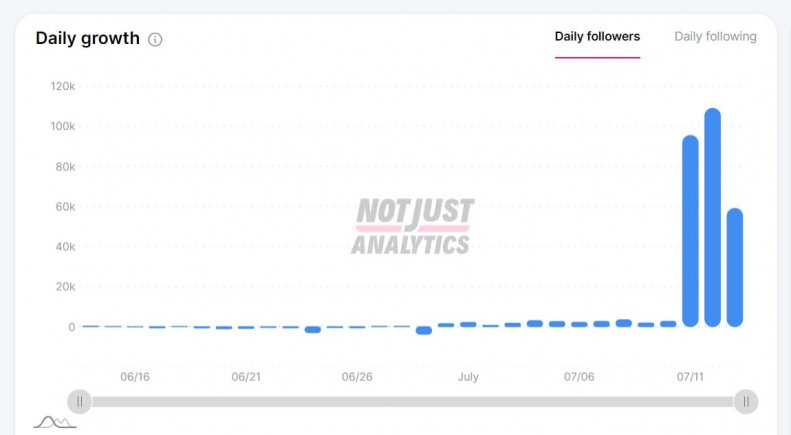Click the Daily growth info icon
Viewport: 791px width, 435px height.
coord(155,40)
